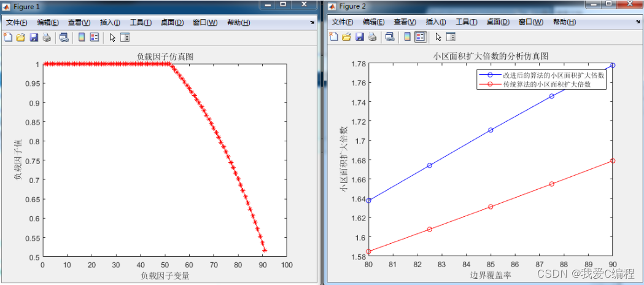Insert colorbar using Figure 1 toolbar icon
644x285 pixels.
tap(81, 37)
